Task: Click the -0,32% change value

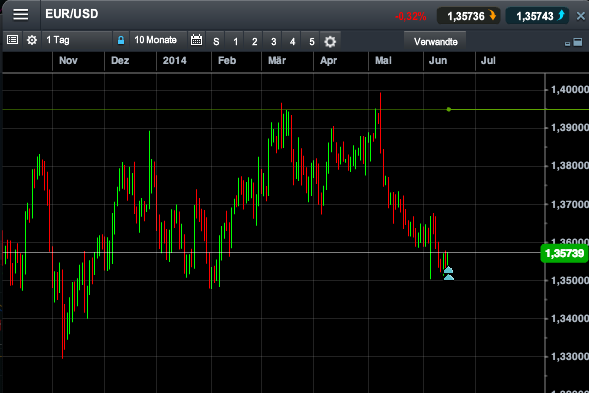Action: (x=411, y=17)
